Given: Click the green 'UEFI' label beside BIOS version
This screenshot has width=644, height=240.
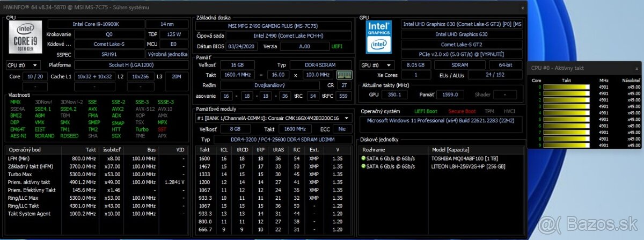Looking at the screenshot, I should pos(337,46).
